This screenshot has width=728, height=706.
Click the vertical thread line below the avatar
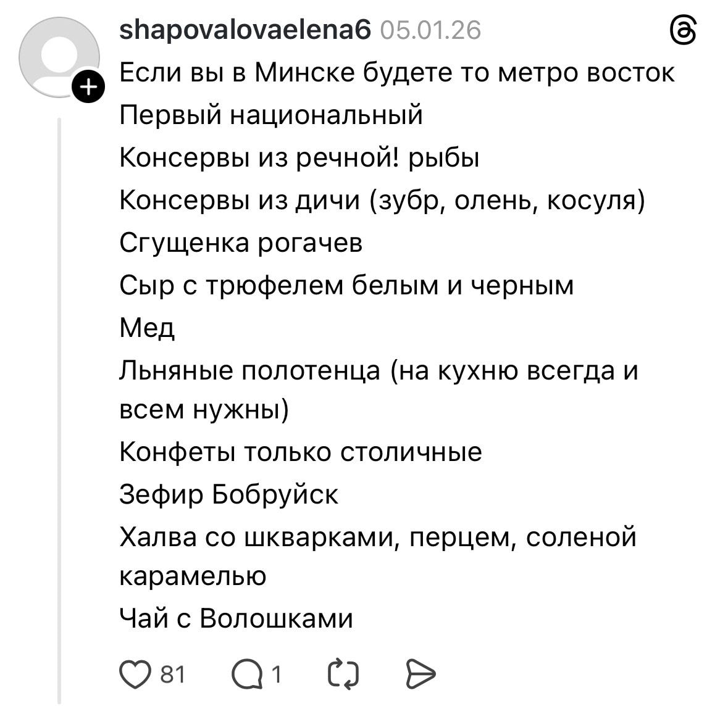[59, 370]
